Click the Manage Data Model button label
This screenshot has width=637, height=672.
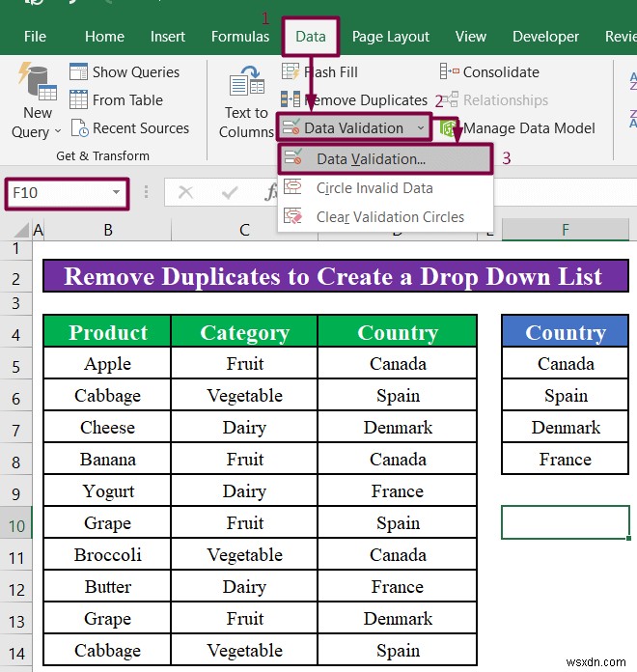pos(529,128)
